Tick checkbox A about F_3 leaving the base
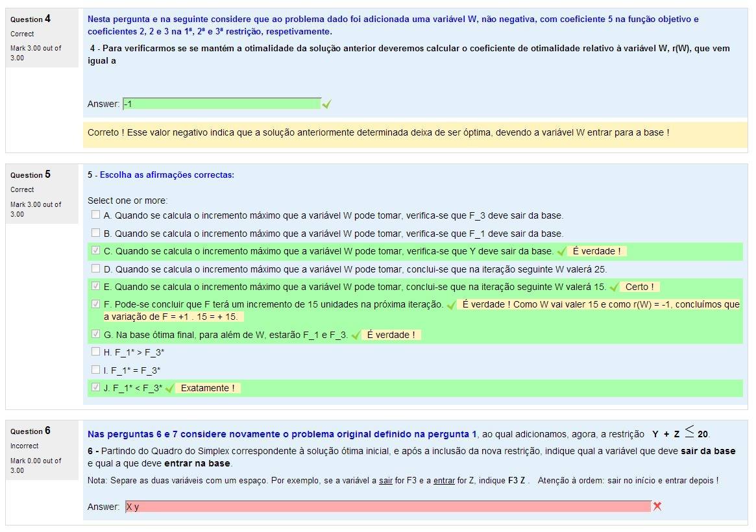The image size is (756, 532). point(95,215)
